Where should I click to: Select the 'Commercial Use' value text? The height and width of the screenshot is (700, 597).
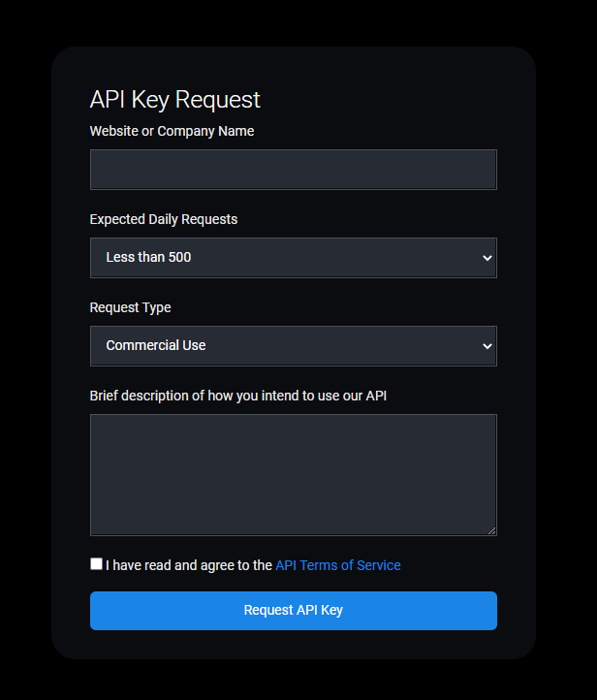pos(156,345)
